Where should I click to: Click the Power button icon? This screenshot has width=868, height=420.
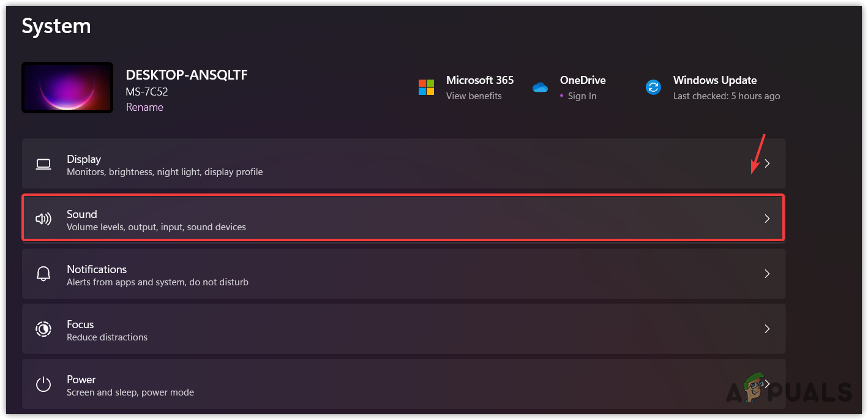(x=43, y=384)
